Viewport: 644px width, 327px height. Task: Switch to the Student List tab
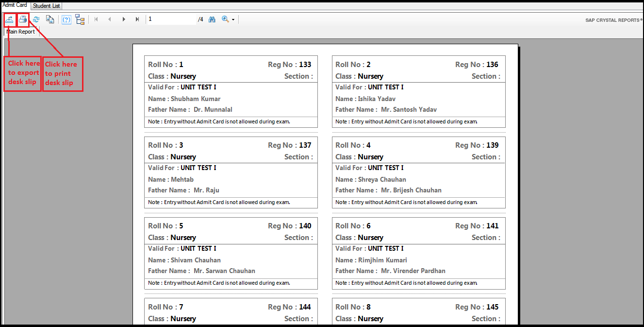[47, 6]
